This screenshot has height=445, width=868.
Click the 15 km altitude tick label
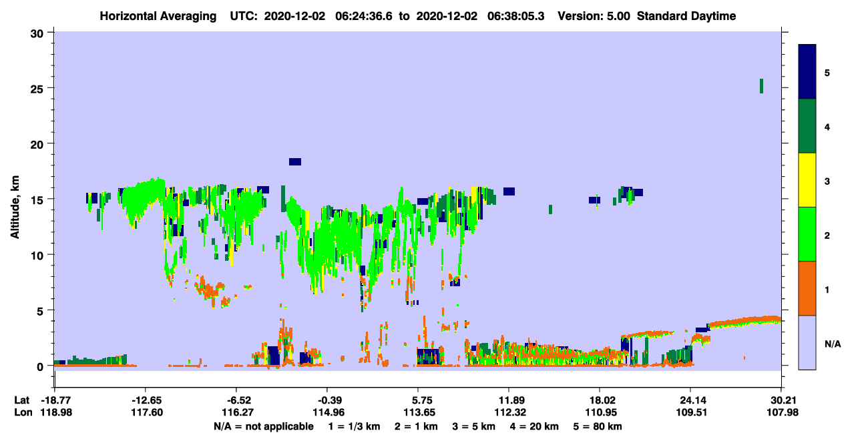coord(39,199)
